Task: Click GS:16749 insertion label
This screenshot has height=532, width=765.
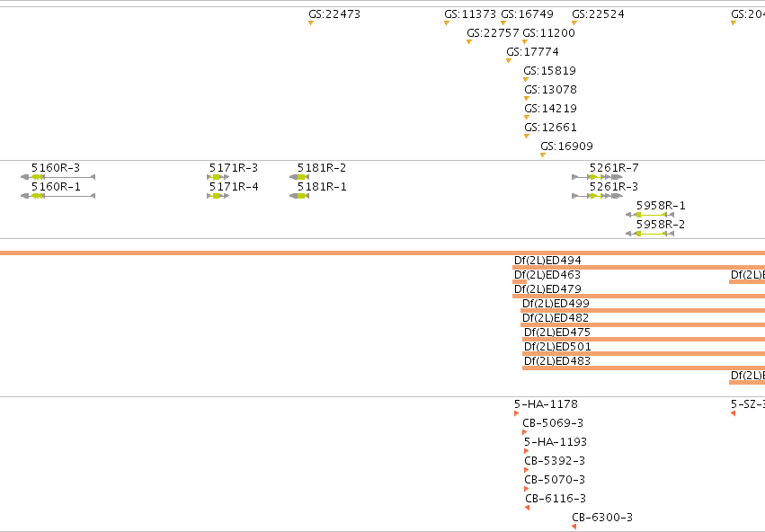Action: 527,14
